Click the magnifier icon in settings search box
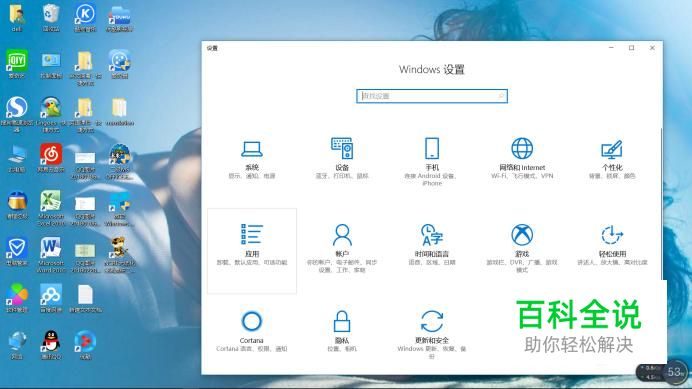This screenshot has width=692, height=389. 501,96
